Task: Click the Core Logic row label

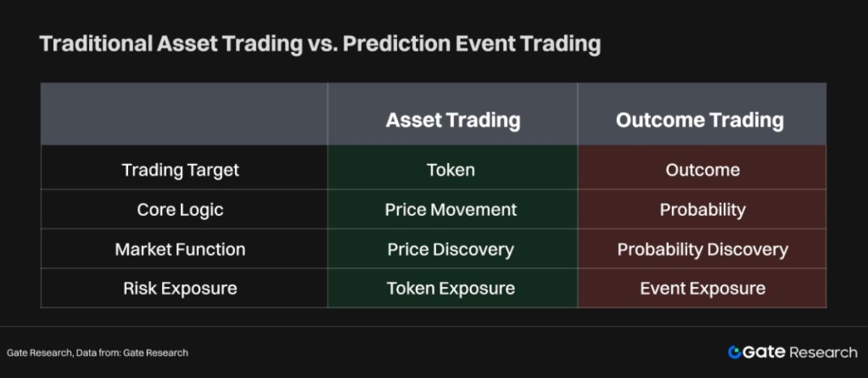Action: click(180, 210)
